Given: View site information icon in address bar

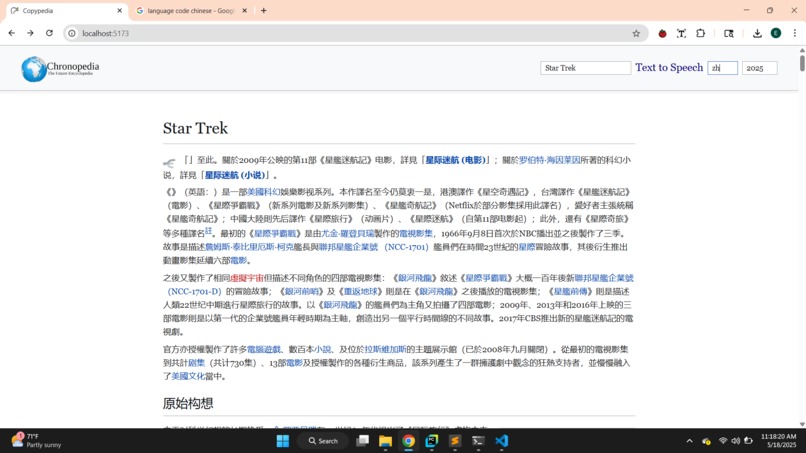Looking at the screenshot, I should point(72,33).
